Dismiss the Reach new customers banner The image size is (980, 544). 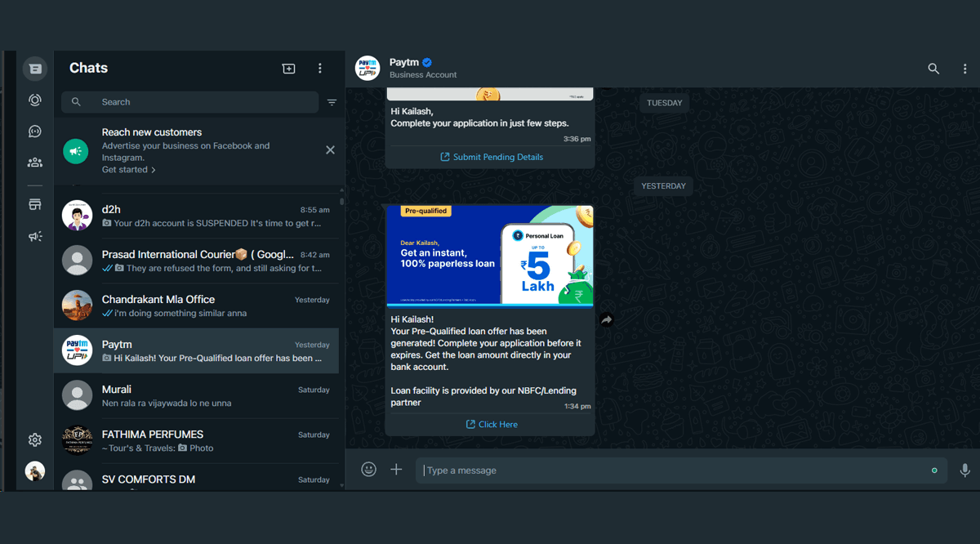[330, 149]
